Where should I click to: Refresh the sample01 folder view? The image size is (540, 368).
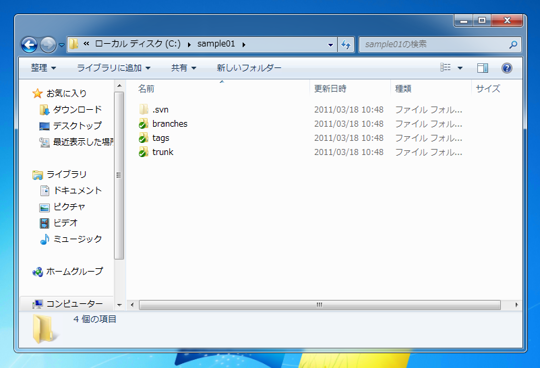(x=346, y=45)
